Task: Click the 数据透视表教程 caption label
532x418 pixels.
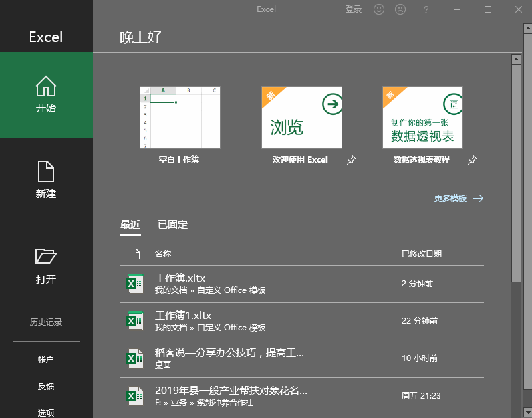Action: (422, 160)
